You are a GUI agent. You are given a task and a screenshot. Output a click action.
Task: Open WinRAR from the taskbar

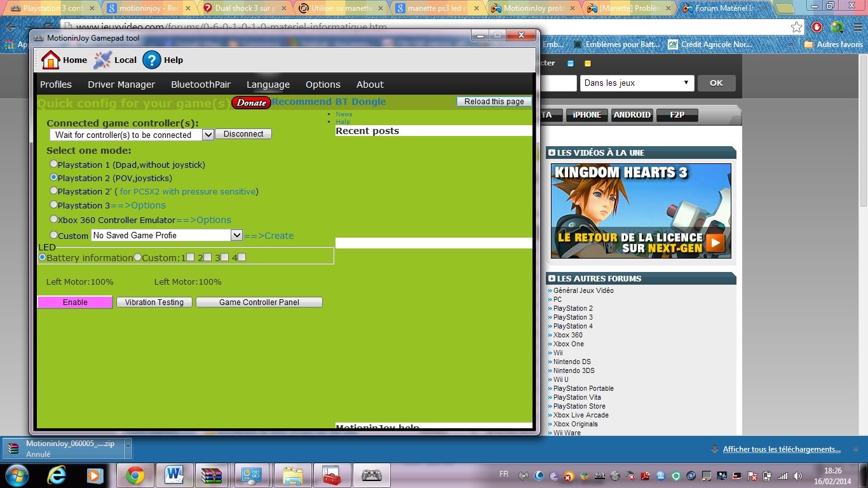(x=212, y=475)
